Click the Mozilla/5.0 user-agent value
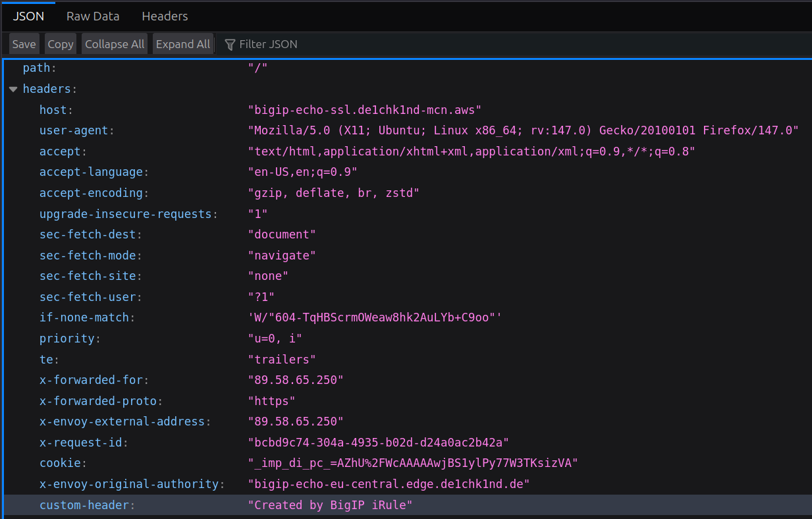 pos(524,130)
